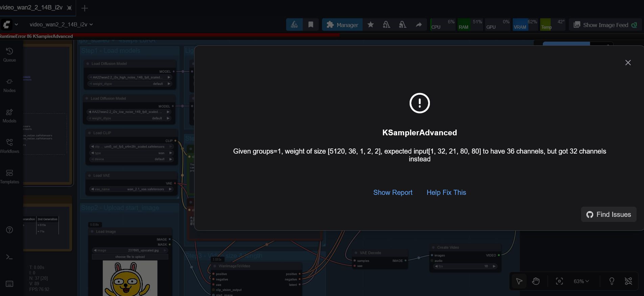Click the Load CLIP node title
The height and width of the screenshot is (296, 644).
tap(102, 133)
